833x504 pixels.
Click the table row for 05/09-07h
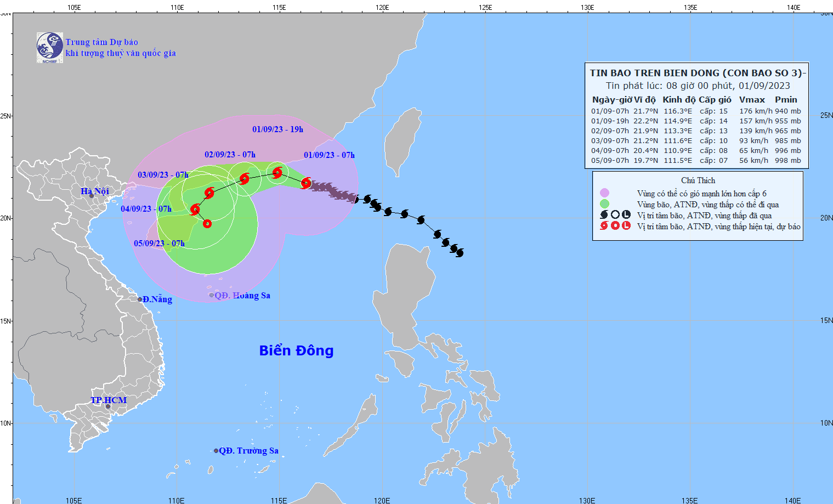coord(696,161)
